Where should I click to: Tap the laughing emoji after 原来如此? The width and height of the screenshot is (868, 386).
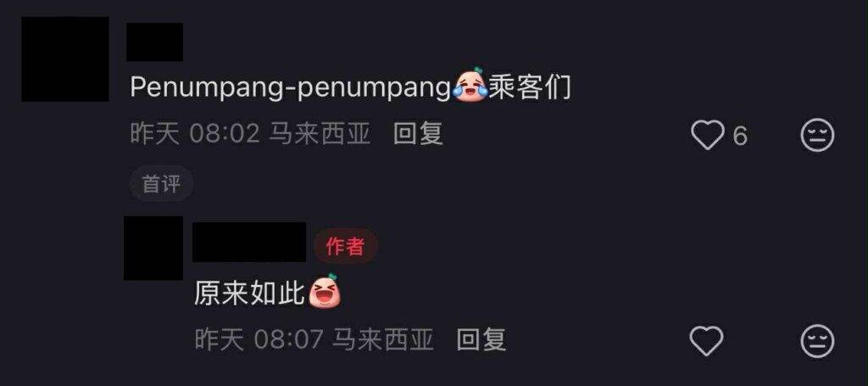(325, 291)
